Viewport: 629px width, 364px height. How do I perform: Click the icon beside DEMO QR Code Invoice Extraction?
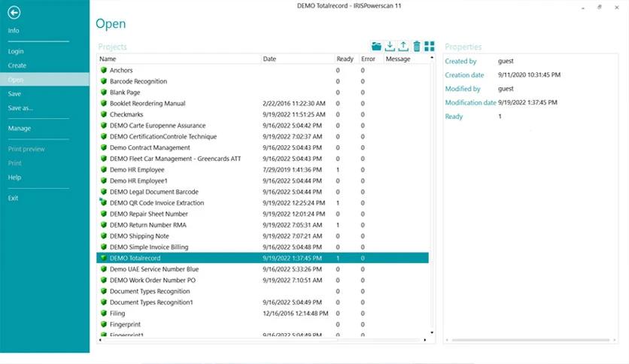pos(104,202)
